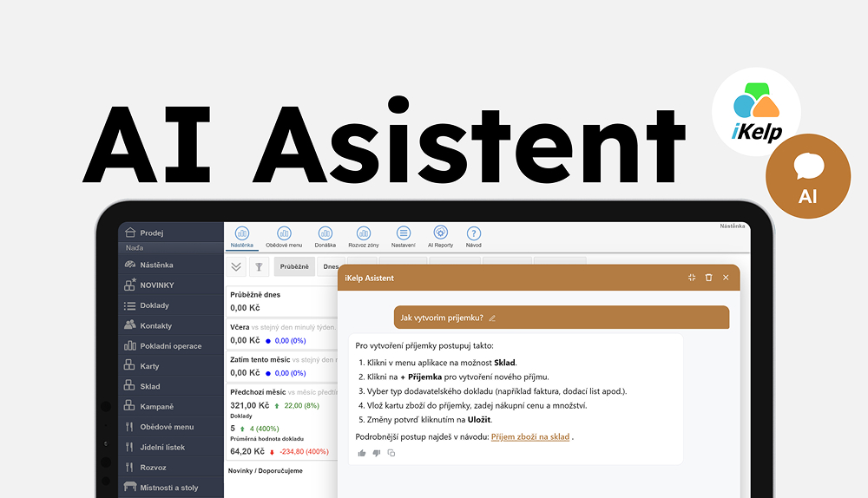Open the orange AI chat bubble button

tap(808, 176)
